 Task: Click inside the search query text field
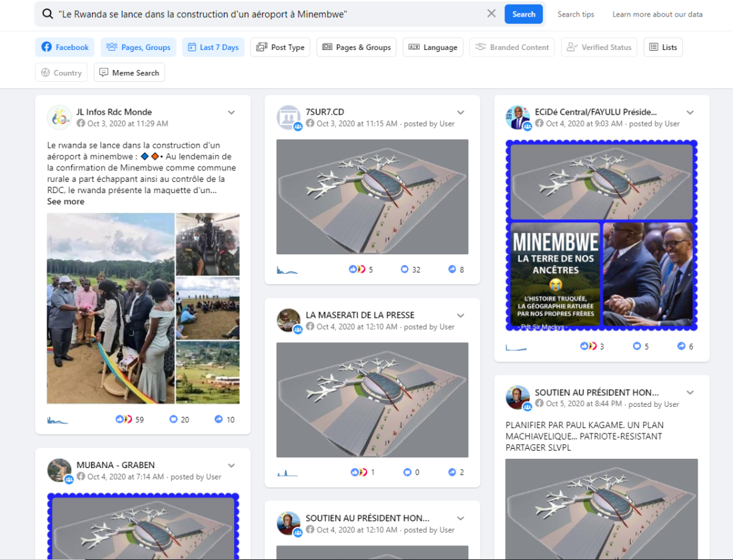(x=271, y=14)
